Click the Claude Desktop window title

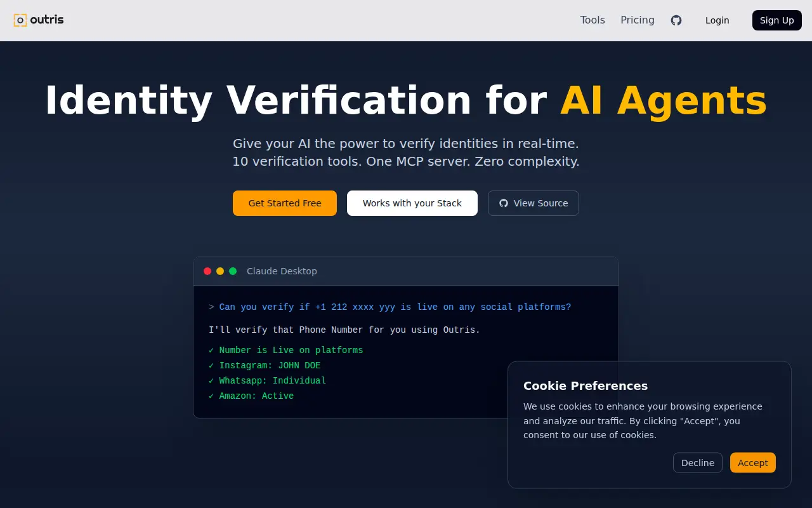282,271
